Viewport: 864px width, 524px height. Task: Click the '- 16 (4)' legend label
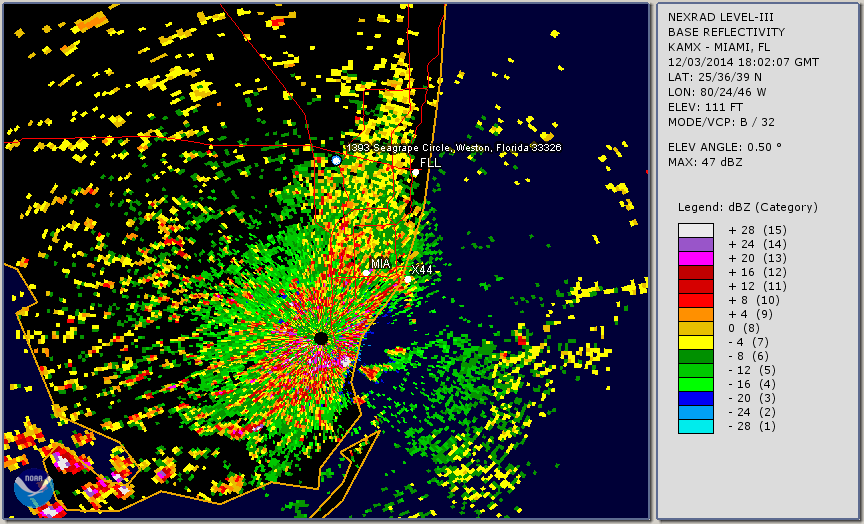pyautogui.click(x=752, y=385)
